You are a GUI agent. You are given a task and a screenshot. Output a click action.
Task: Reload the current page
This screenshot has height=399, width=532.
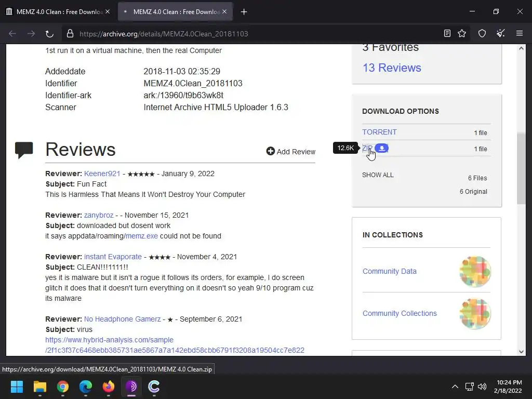coord(49,34)
